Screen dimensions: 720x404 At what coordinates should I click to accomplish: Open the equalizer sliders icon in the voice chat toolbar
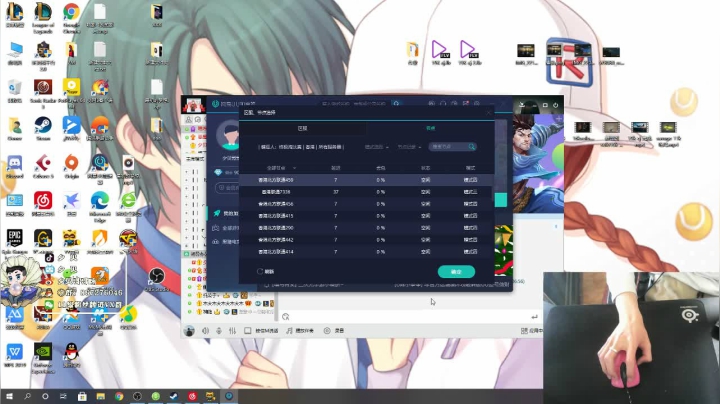click(232, 331)
